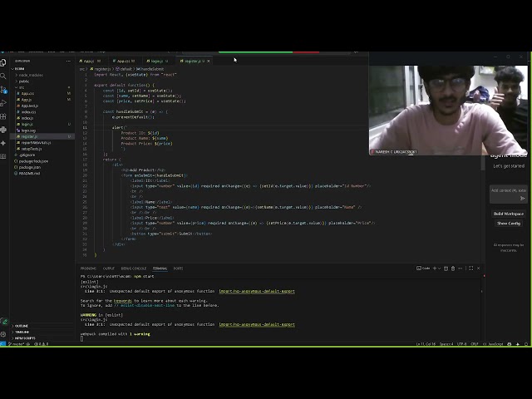Maximize the terminal panel size
Viewport: 532px width, 399px height.
pos(471,268)
